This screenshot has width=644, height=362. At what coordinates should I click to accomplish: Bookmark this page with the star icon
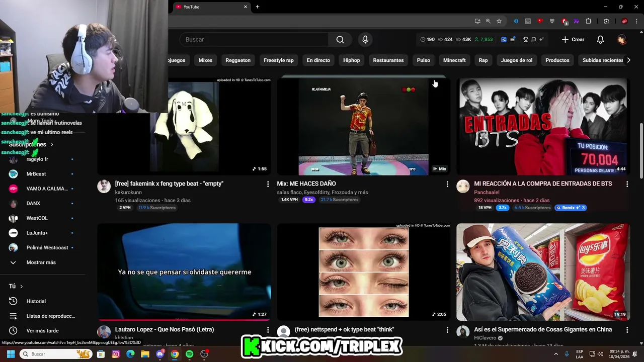[499, 21]
